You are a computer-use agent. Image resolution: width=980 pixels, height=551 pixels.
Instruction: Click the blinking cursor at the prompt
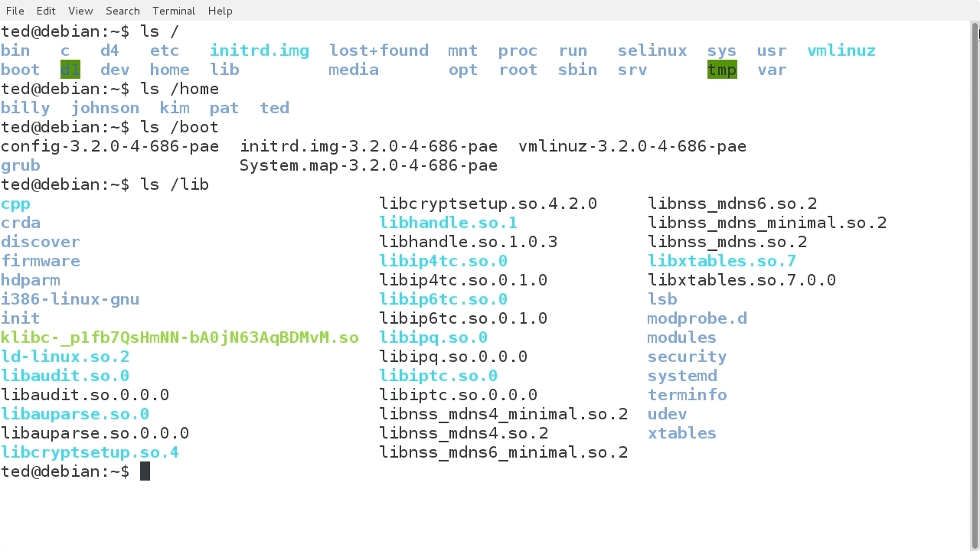[x=145, y=471]
